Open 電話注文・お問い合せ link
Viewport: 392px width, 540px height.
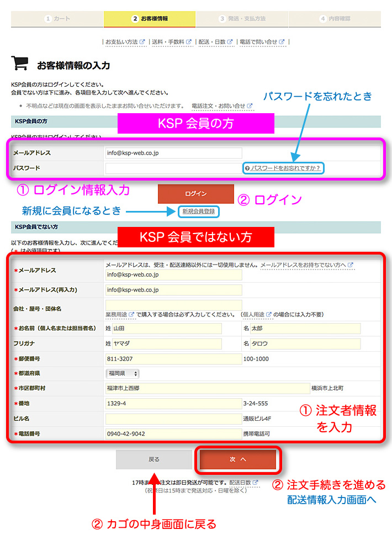[x=219, y=105]
